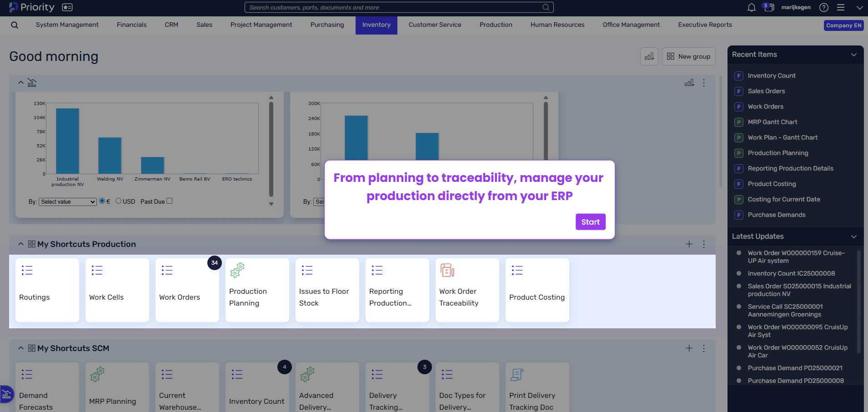Click the favorites star card icon beside Priority logo
Image resolution: width=868 pixels, height=412 pixels.
(x=67, y=7)
